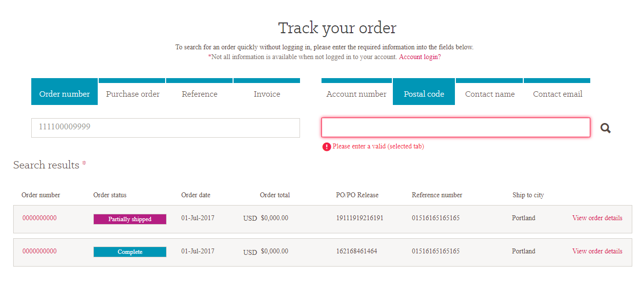Open the Reference tab
The height and width of the screenshot is (290, 644).
tap(199, 94)
